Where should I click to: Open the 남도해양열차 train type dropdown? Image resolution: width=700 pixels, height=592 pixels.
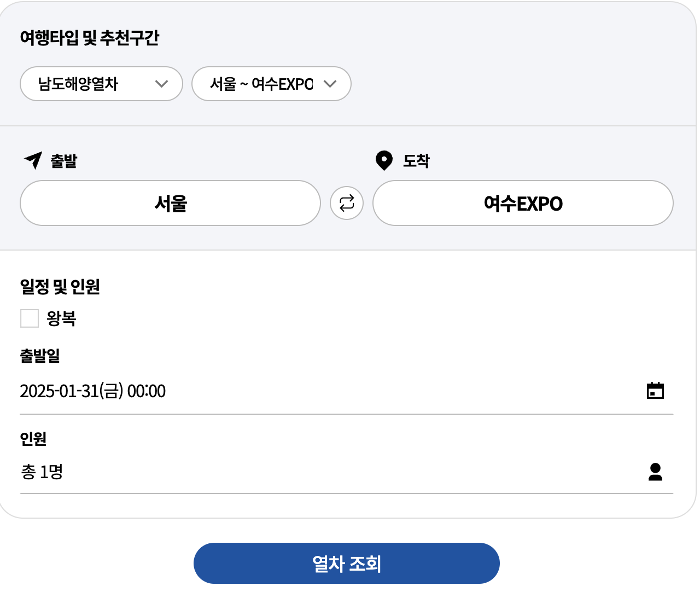[x=101, y=84]
